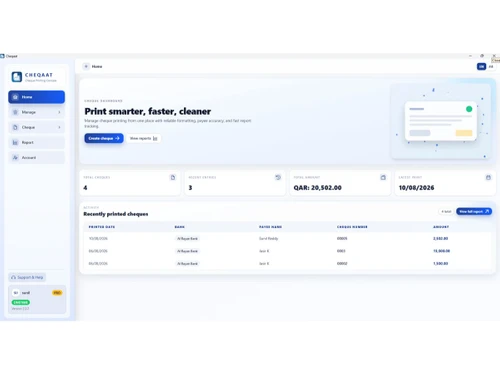Click the Create cheque button

tap(104, 138)
